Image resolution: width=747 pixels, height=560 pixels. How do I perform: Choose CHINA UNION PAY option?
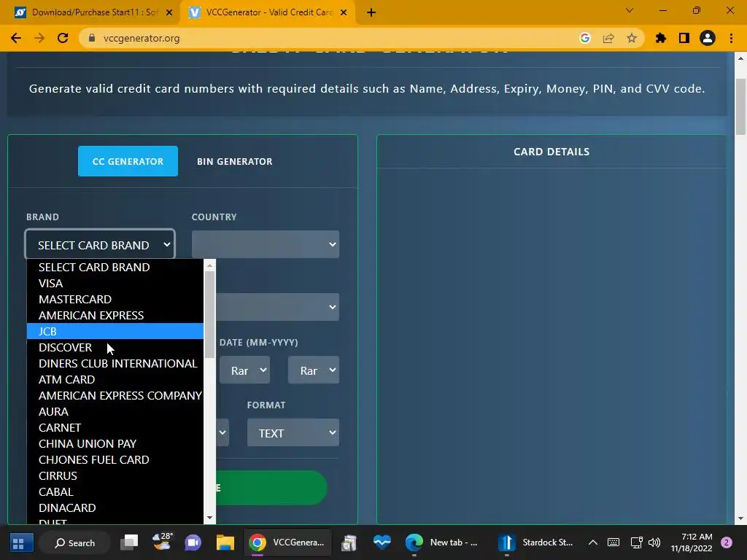[115, 444]
